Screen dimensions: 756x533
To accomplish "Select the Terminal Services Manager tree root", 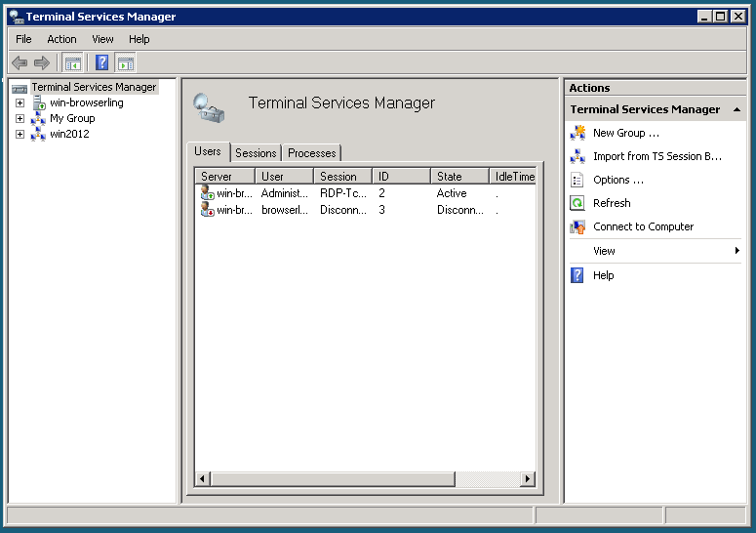I will tap(94, 87).
